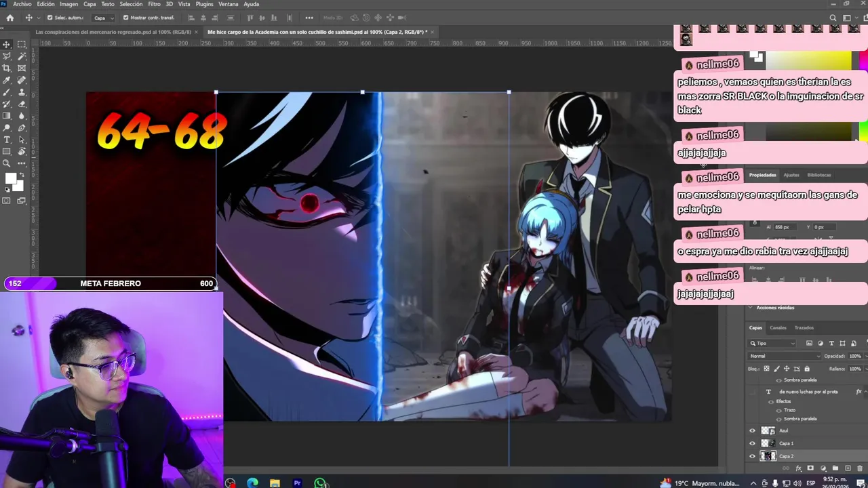Select the Hand tool
The height and width of the screenshot is (488, 868).
(22, 151)
